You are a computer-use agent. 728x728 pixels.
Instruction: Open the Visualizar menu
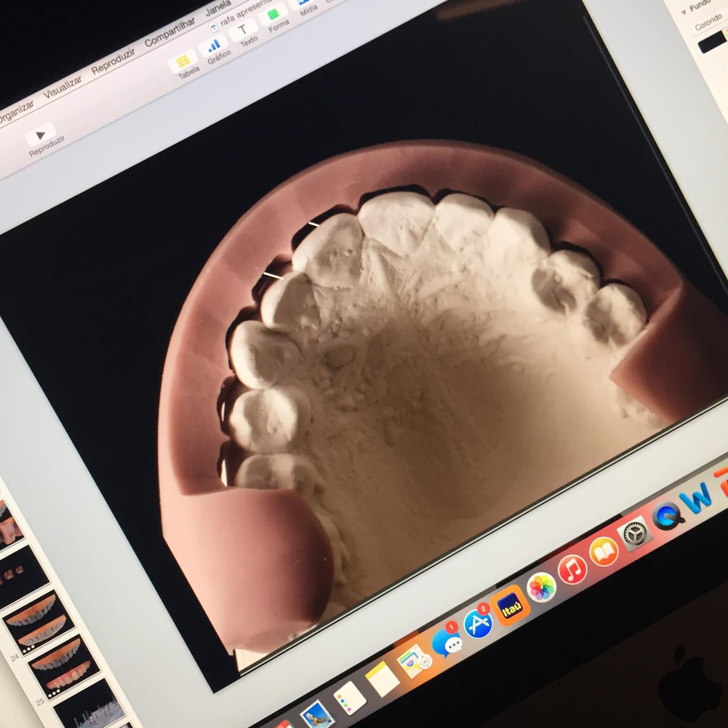click(62, 88)
